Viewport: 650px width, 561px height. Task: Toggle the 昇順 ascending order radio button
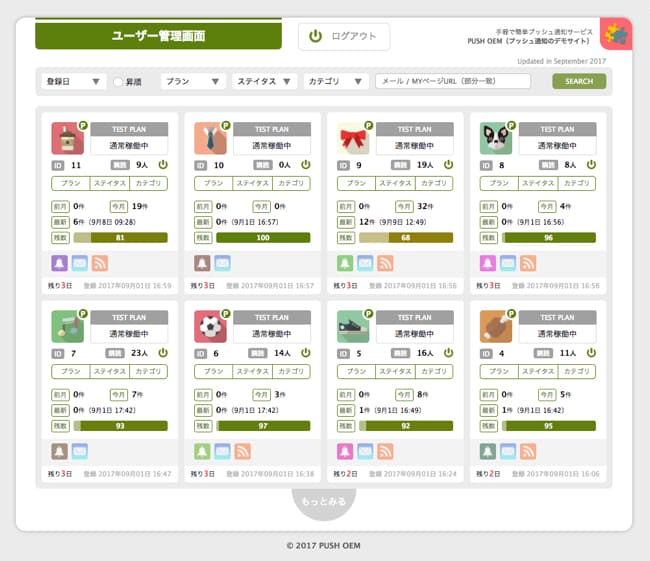click(x=118, y=82)
